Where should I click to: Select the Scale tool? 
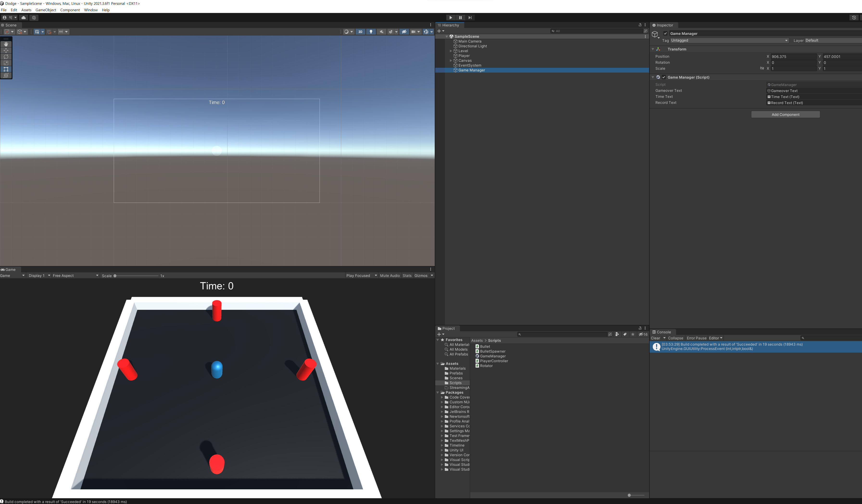pyautogui.click(x=6, y=63)
